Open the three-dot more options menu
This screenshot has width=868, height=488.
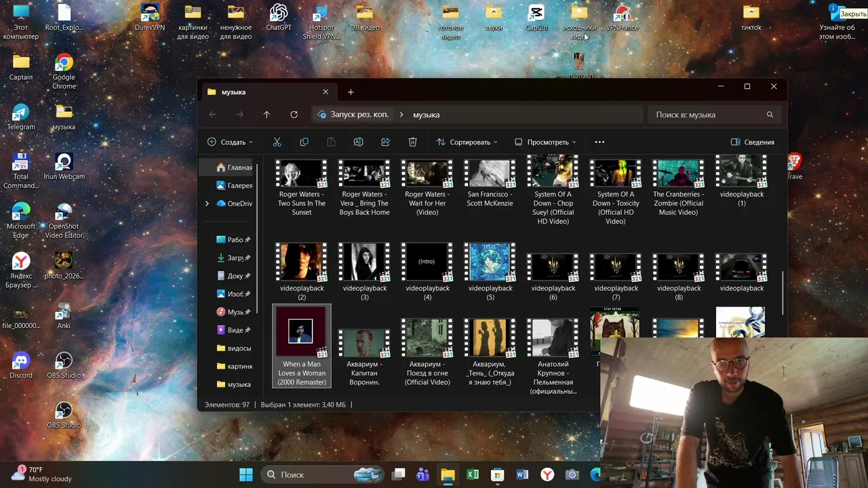click(599, 142)
